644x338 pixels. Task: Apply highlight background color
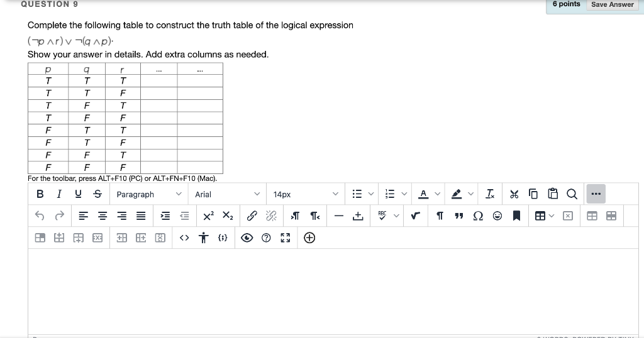click(x=457, y=194)
